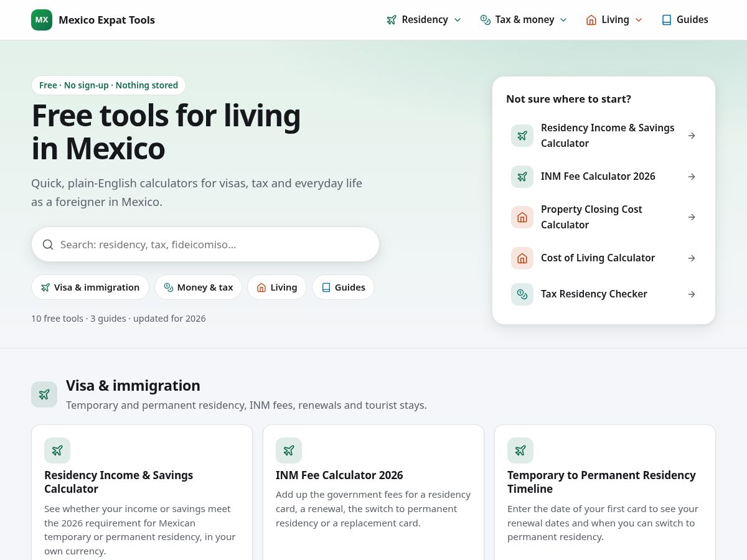The image size is (747, 560).
Task: Click the arrow next to Cost of Living Calculator
Action: 692,258
